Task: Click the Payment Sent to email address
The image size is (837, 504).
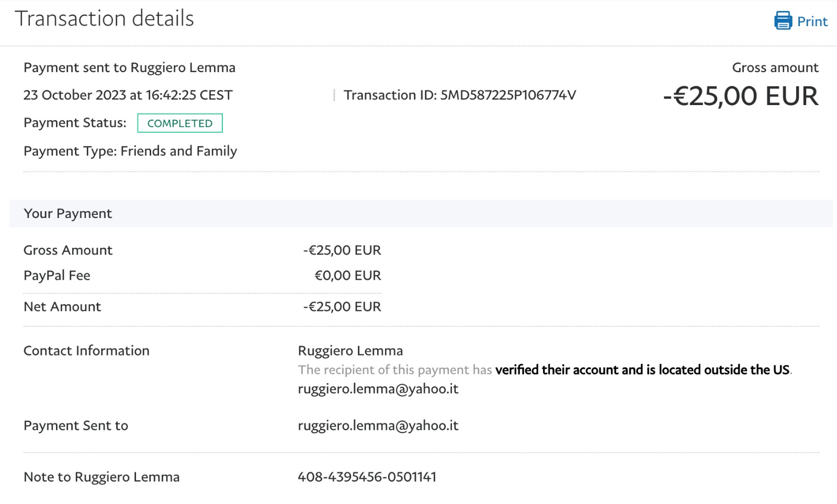Action: 378,426
